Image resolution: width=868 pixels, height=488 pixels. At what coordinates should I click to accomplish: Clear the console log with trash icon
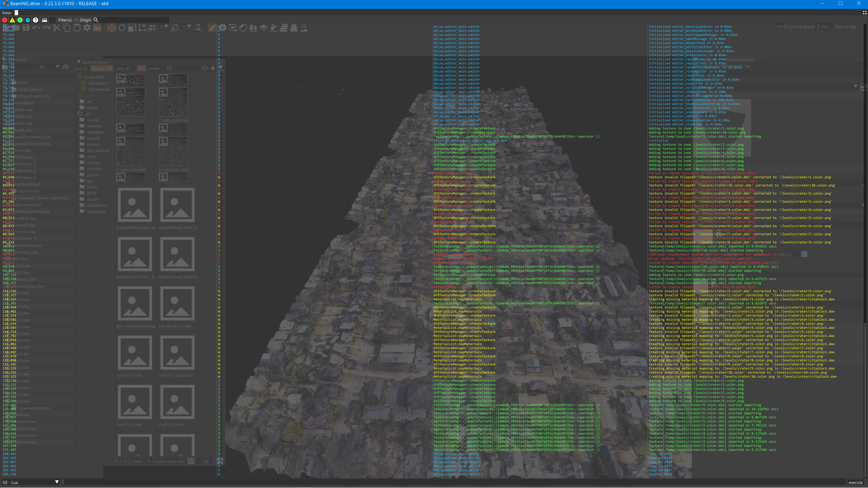tap(16, 12)
